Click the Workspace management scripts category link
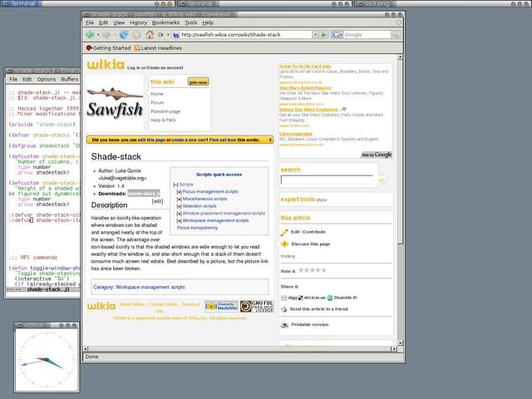Viewport: 532px width, 399px height. pyautogui.click(x=150, y=287)
